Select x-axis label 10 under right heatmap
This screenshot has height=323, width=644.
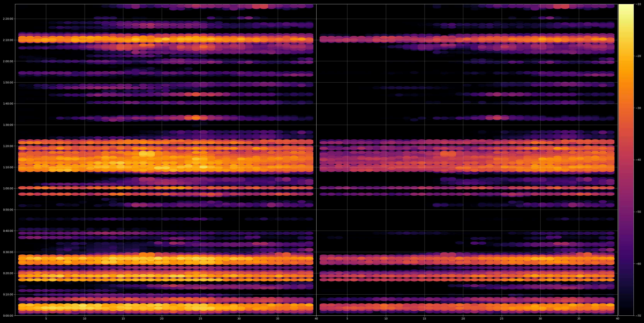[x=386, y=319]
